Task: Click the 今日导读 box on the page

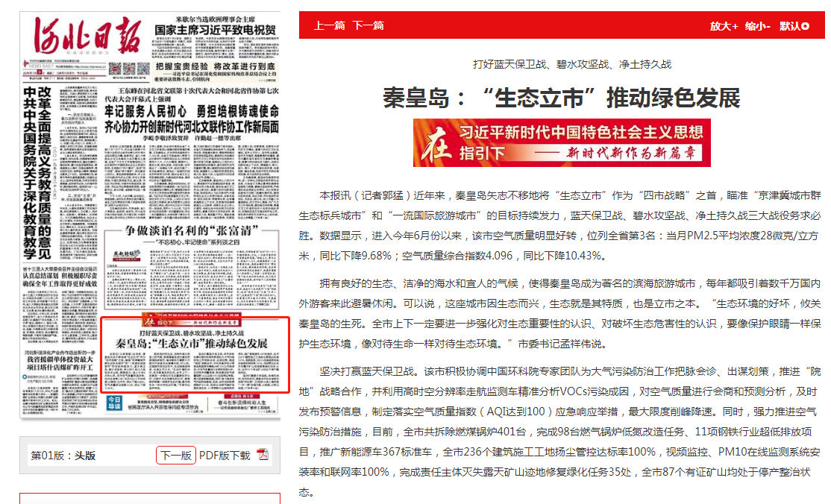Action: (113, 403)
